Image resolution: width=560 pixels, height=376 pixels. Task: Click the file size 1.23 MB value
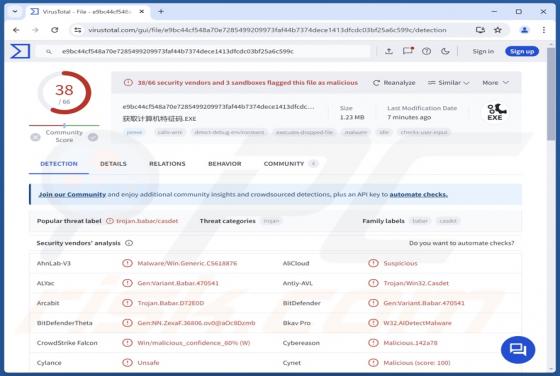point(352,117)
